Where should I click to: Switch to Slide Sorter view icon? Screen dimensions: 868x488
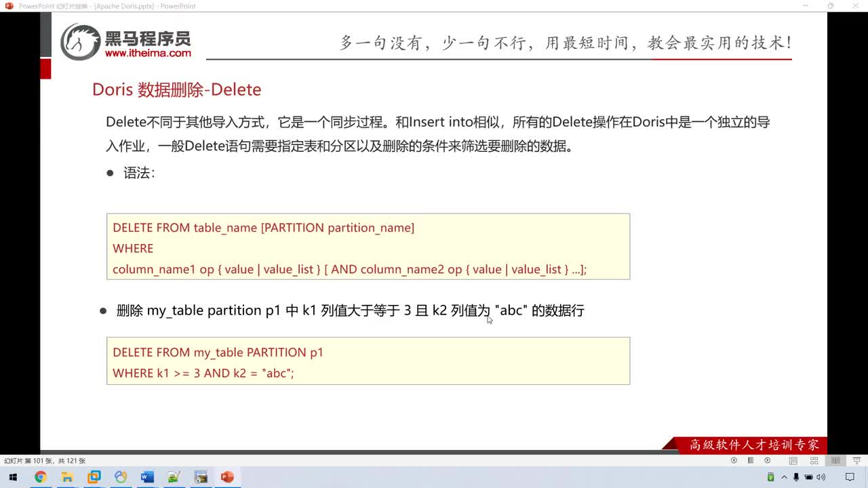point(814,460)
